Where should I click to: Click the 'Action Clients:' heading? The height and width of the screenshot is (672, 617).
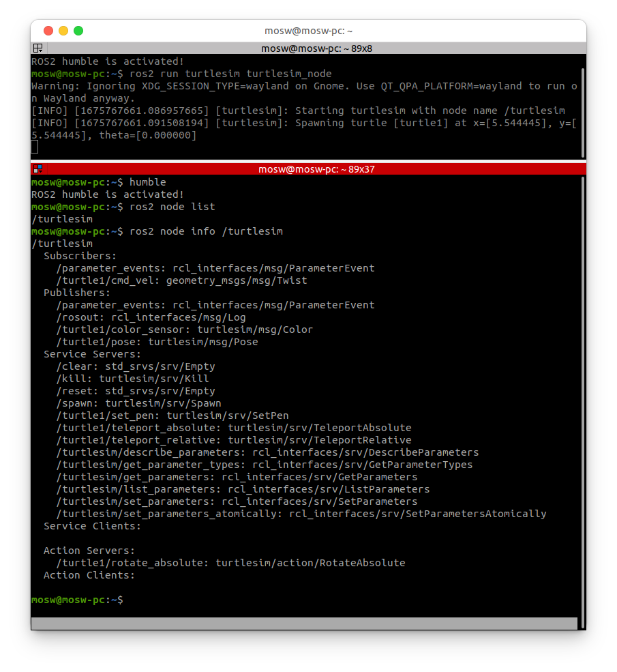click(89, 575)
